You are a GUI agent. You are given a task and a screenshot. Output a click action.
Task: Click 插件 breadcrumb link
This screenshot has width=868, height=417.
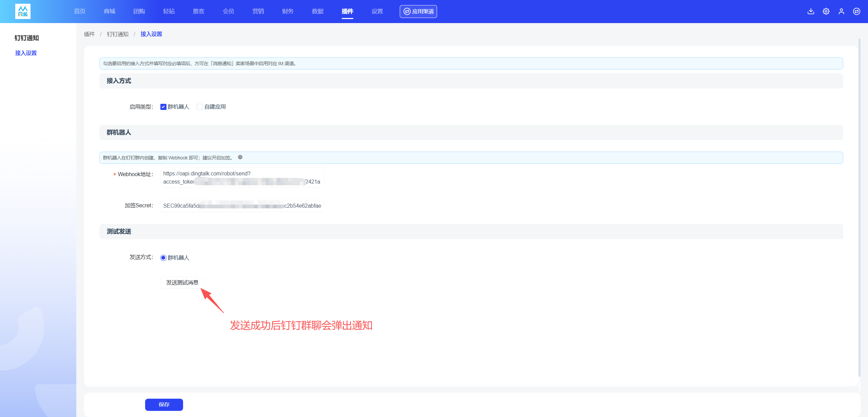coord(89,34)
